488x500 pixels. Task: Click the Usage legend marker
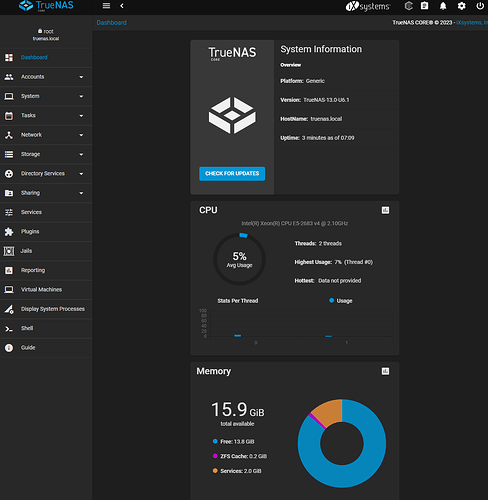(x=331, y=301)
